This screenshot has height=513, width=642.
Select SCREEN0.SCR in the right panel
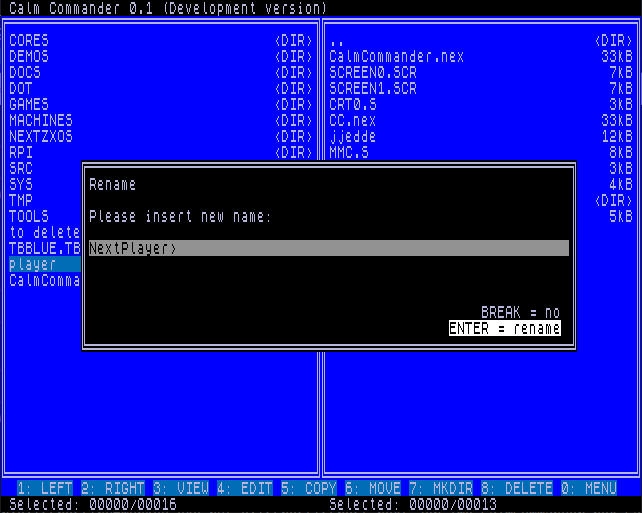tap(373, 72)
